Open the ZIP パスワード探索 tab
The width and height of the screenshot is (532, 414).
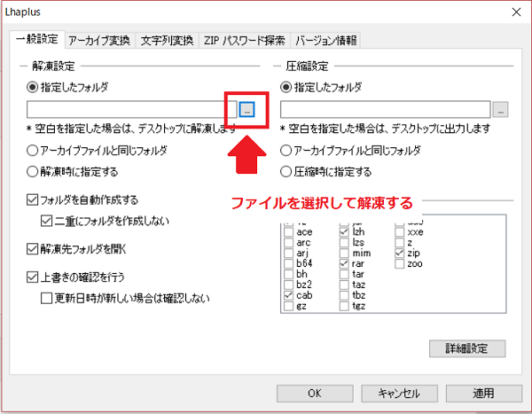tap(245, 41)
